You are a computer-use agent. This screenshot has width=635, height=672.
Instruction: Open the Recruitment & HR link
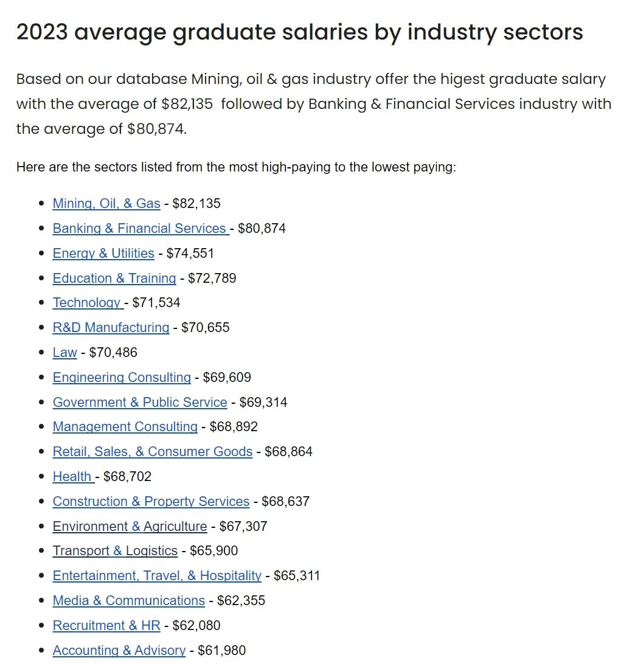pyautogui.click(x=106, y=625)
